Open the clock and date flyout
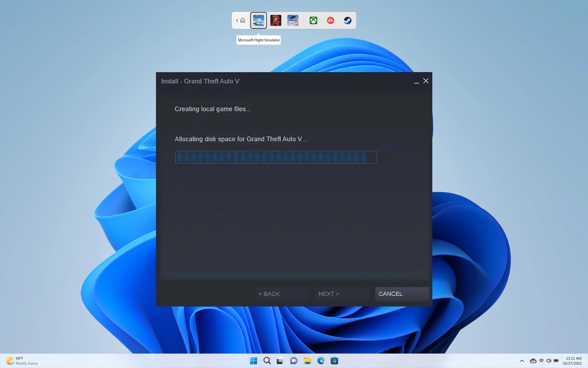This screenshot has height=368, width=588. tap(572, 361)
